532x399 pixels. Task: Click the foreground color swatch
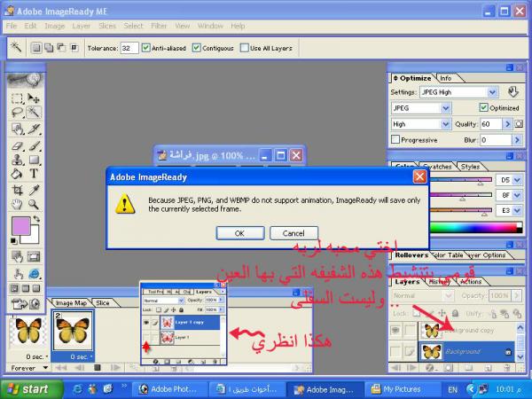click(x=21, y=226)
